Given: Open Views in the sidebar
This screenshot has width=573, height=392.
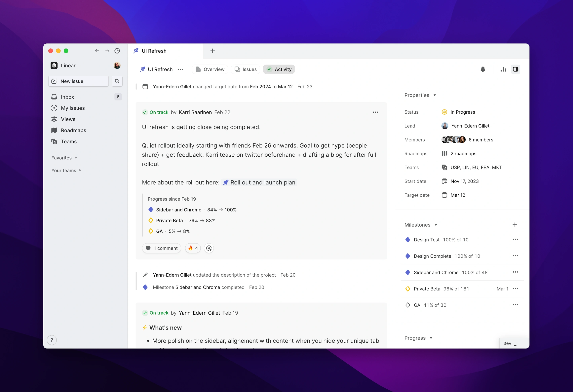Looking at the screenshot, I should (86, 119).
